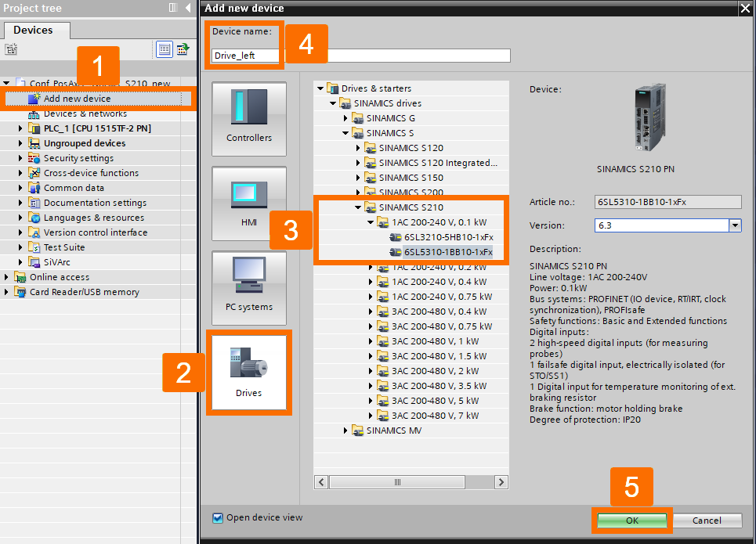Click the Article no. field
The height and width of the screenshot is (544, 756).
tap(667, 203)
